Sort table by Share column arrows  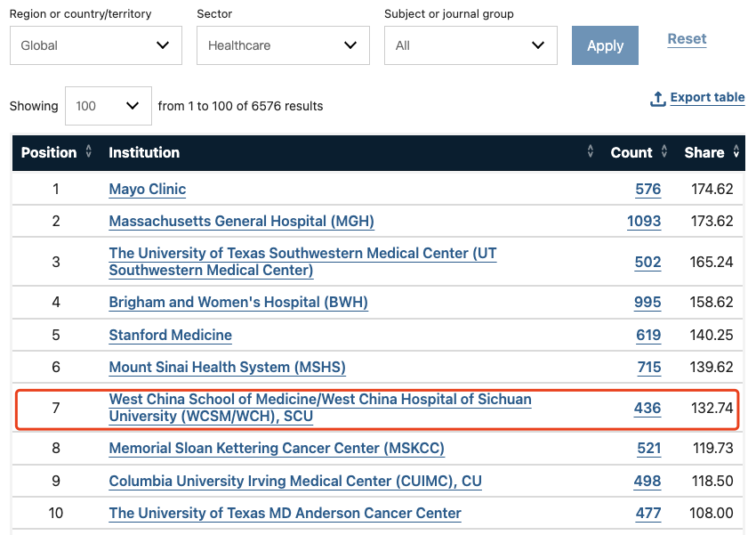pos(736,151)
